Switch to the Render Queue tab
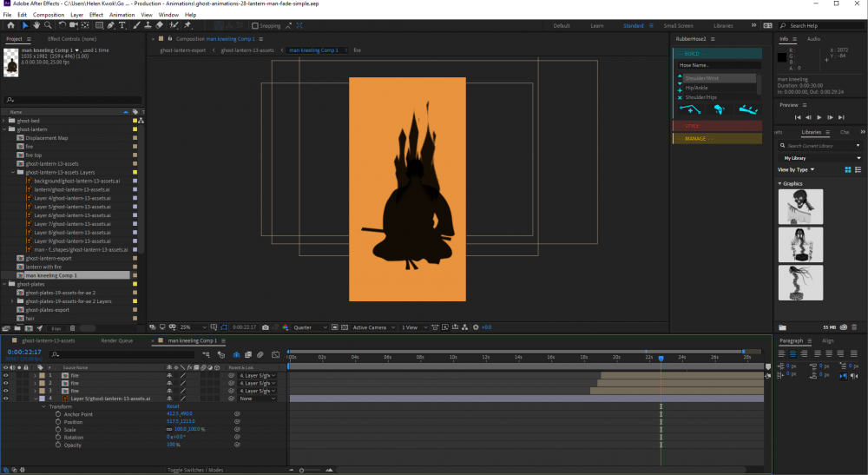The width and height of the screenshot is (868, 475). click(116, 341)
